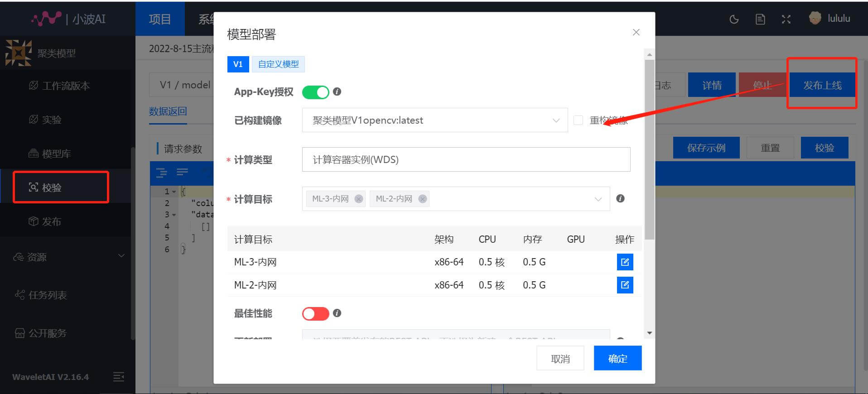Click info icon beside 最佳性能
Viewport: 868px width, 394px height.
pos(337,313)
